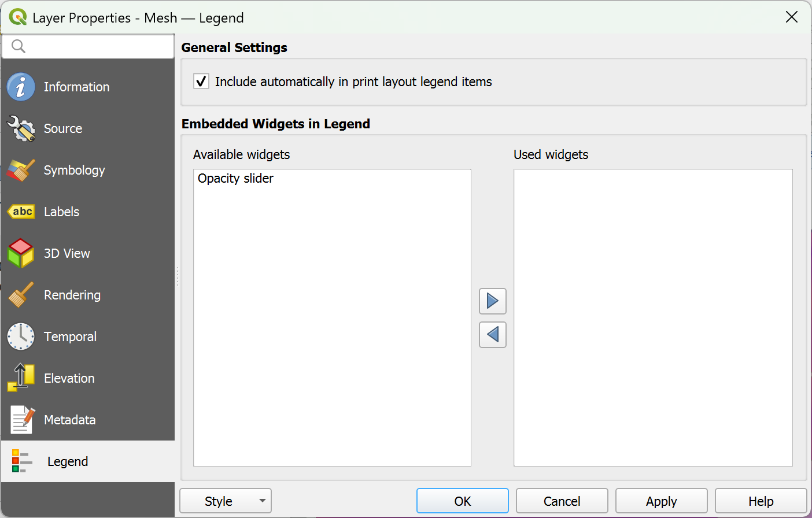812x518 pixels.
Task: Click the abc Labels icon
Action: click(x=21, y=212)
